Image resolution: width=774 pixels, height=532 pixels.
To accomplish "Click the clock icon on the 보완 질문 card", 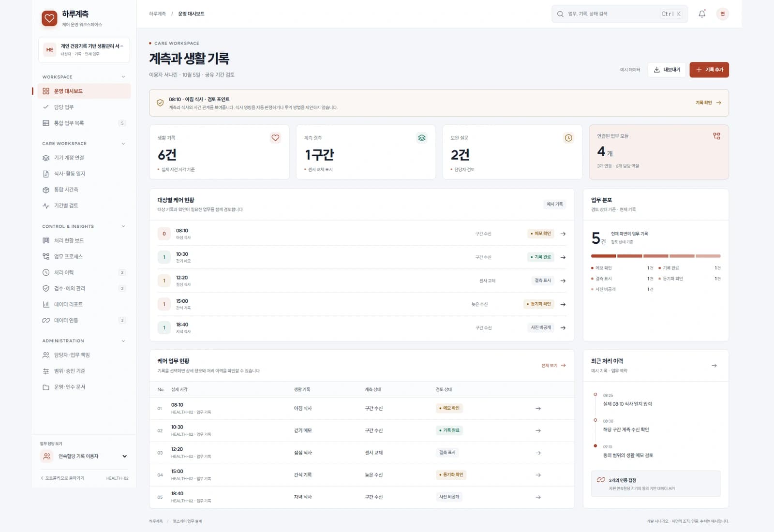I will click(x=568, y=138).
